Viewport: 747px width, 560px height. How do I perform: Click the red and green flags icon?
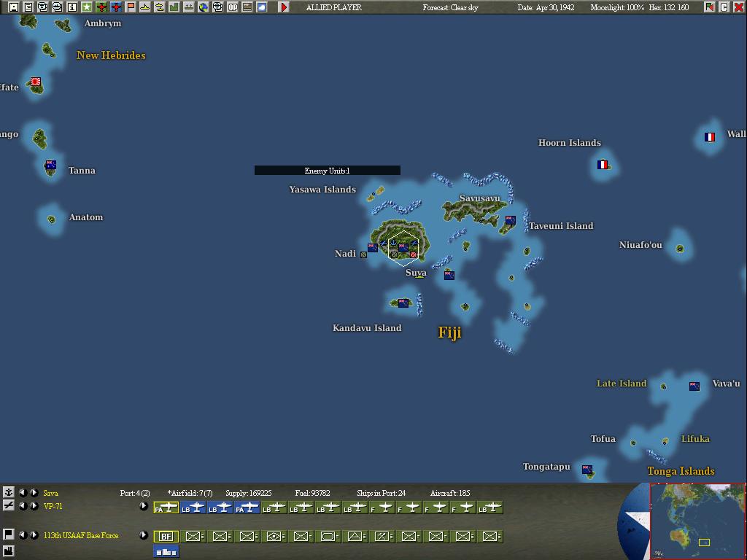coord(709,7)
